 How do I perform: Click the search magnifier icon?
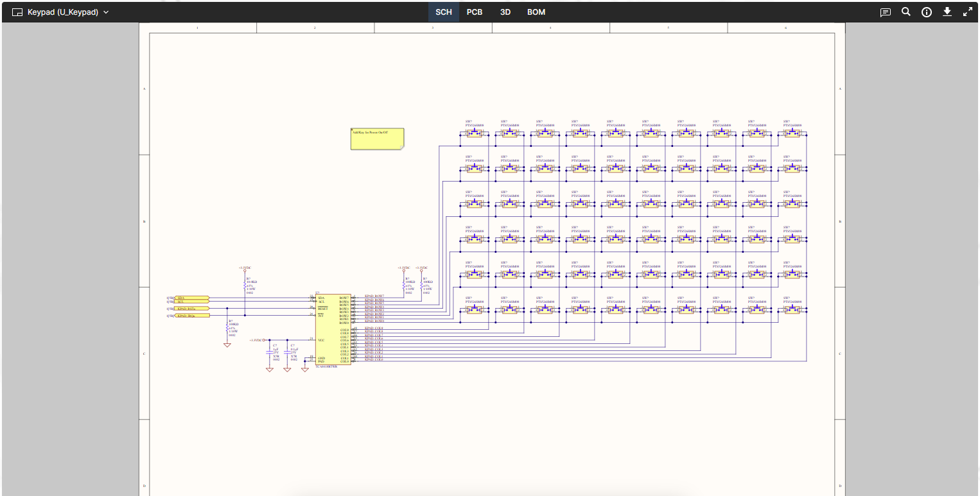pos(906,12)
